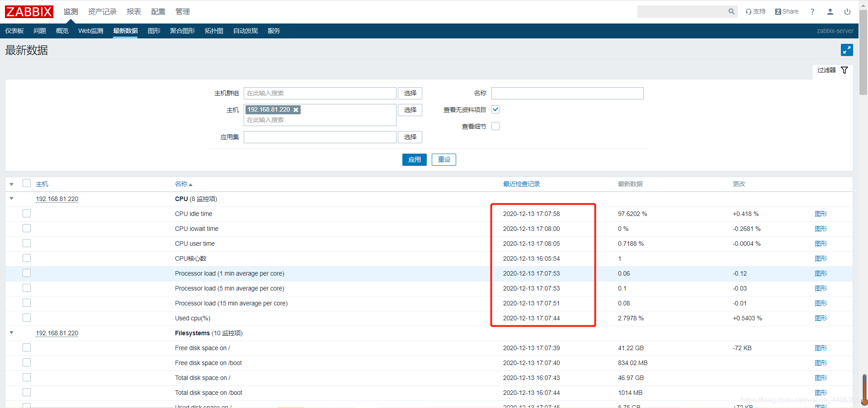Click 应用 apply filter button
The height and width of the screenshot is (408, 868).
point(415,159)
